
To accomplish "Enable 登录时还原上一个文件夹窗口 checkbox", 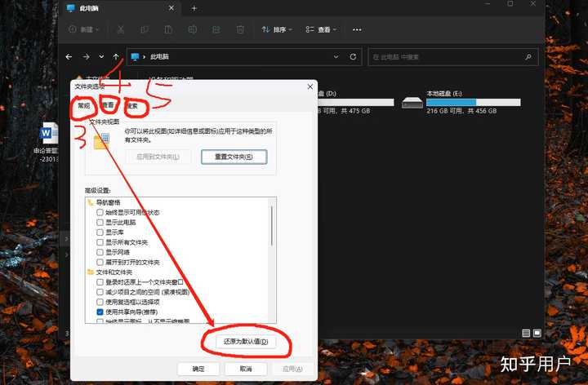I will tap(100, 282).
